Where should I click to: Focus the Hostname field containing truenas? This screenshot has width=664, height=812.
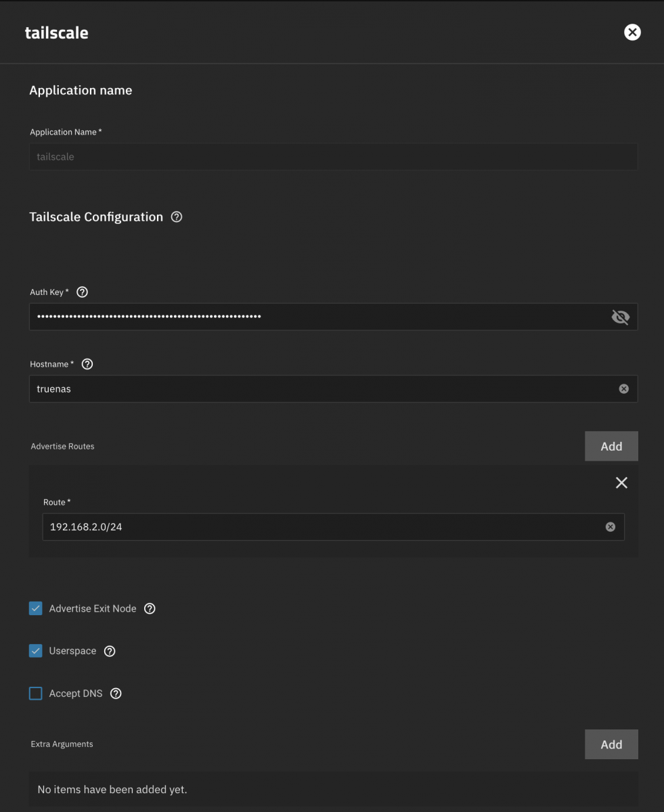(324, 389)
